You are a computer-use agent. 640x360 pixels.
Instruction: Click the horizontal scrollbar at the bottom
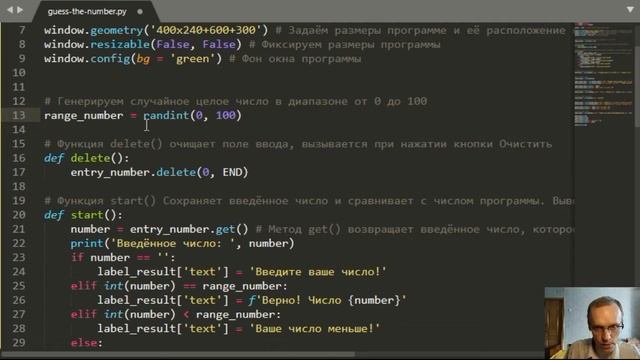point(178,354)
